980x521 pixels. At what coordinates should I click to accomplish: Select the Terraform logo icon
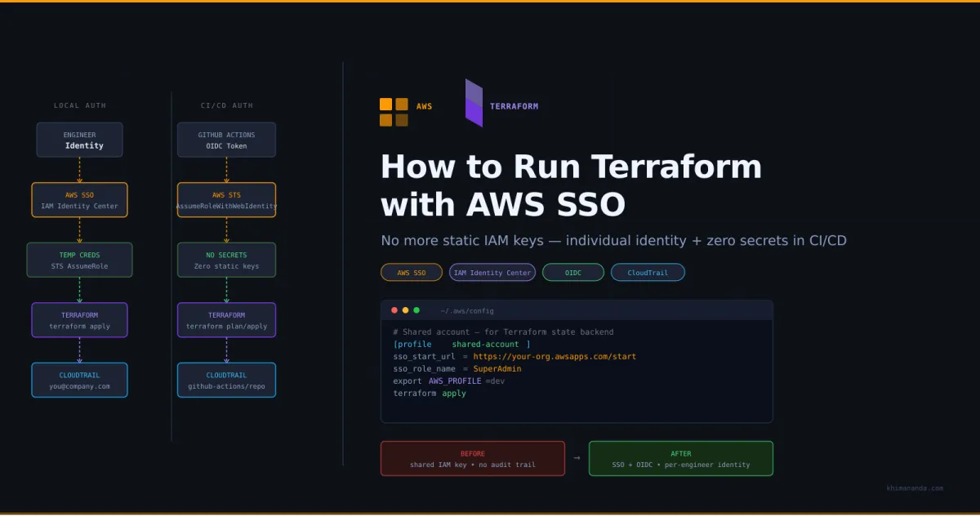coord(472,103)
